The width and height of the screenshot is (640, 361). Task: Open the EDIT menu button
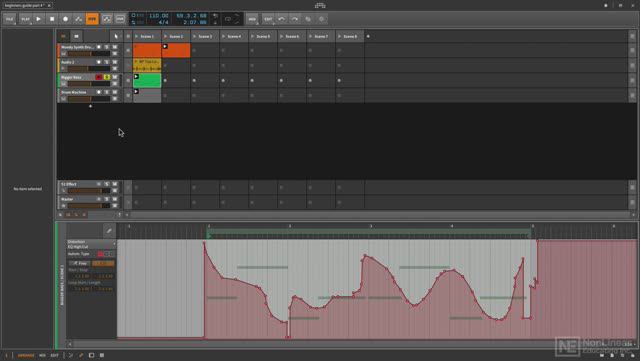click(268, 19)
